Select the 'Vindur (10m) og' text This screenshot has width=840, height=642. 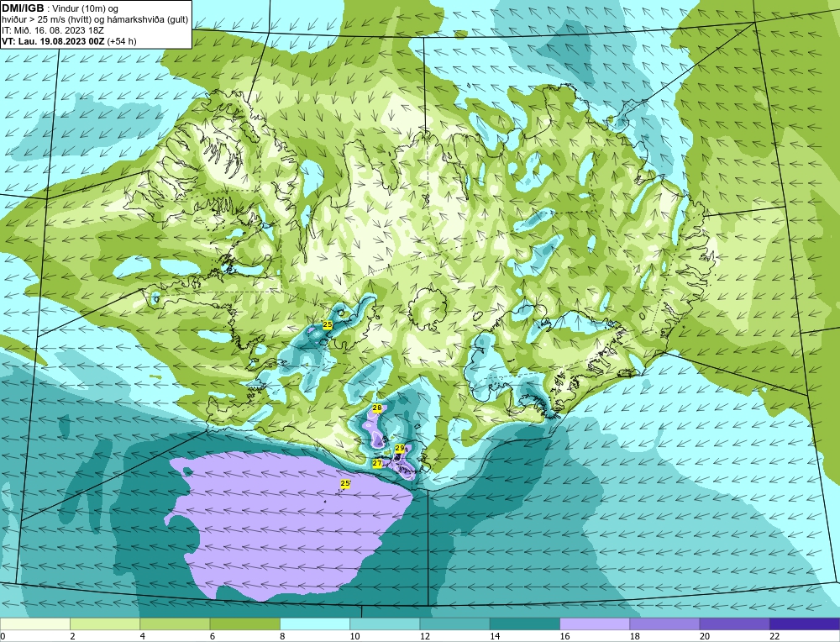pos(87,8)
